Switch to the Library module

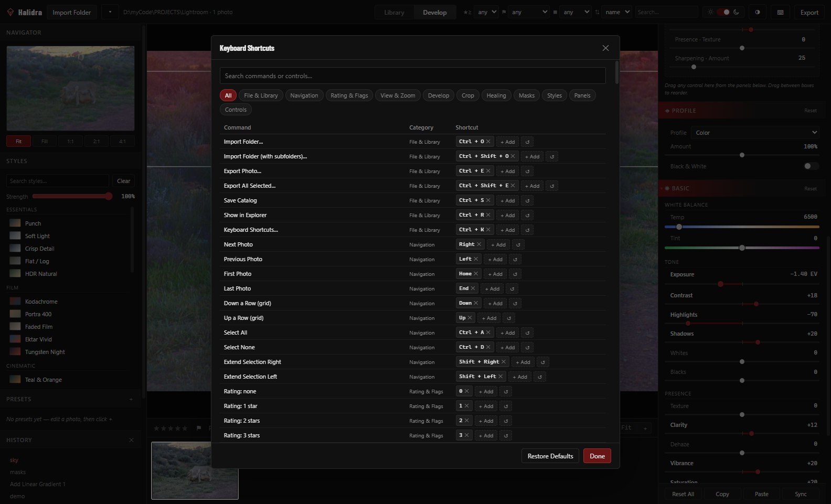coord(394,12)
